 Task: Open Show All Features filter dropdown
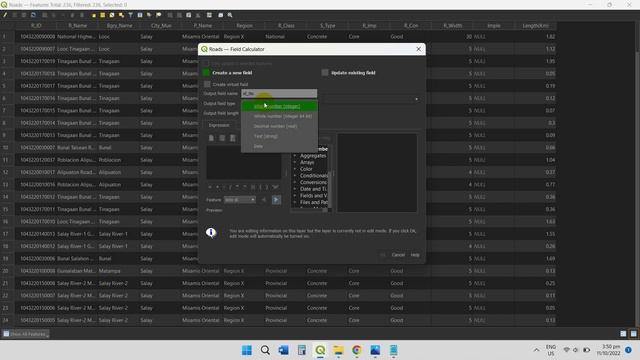pos(26,334)
